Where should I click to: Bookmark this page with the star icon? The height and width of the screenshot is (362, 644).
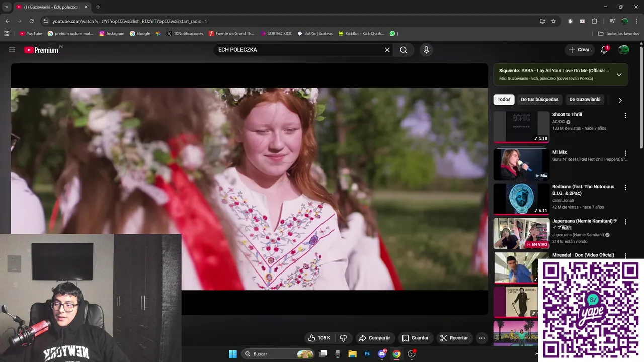coord(553,21)
